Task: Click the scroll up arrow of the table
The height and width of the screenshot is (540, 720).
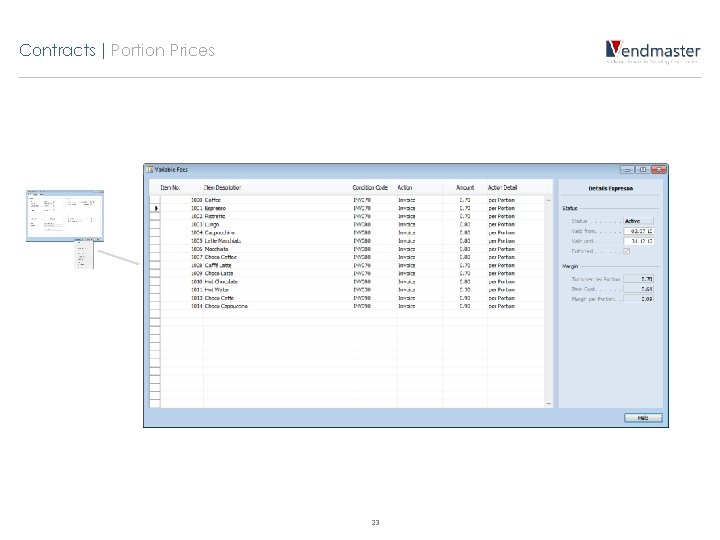Action: pyautogui.click(x=548, y=200)
